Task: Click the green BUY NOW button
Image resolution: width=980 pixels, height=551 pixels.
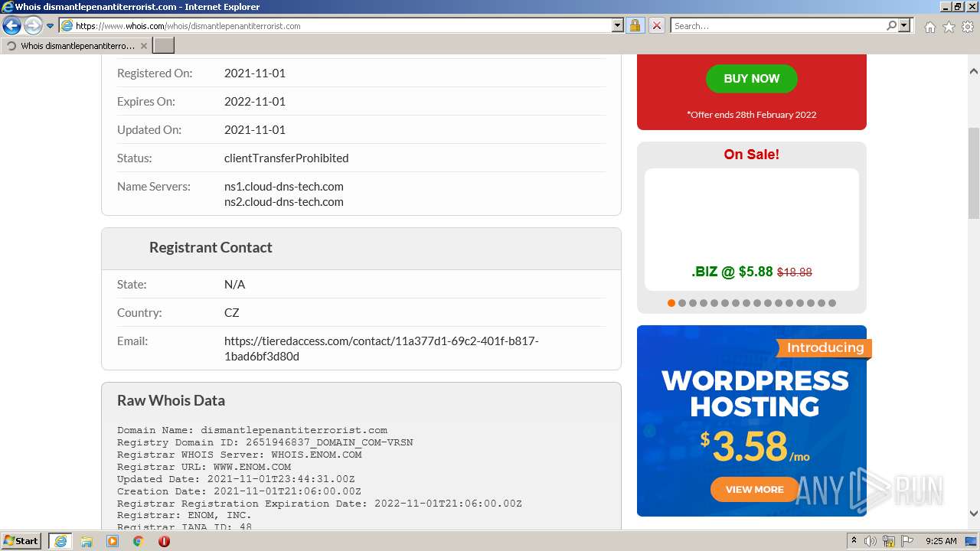Action: [751, 78]
